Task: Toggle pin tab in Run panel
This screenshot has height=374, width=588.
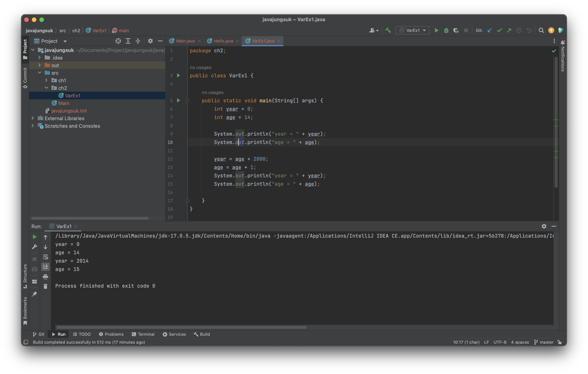Action: point(34,294)
